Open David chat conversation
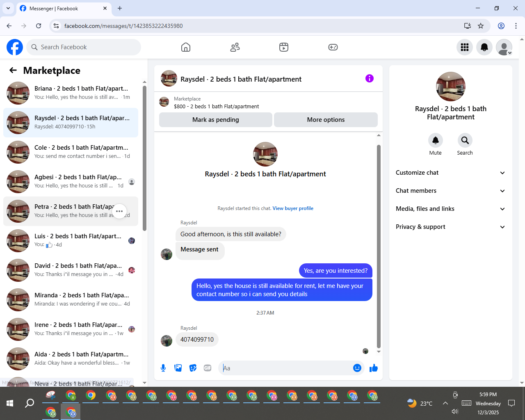 point(71,270)
